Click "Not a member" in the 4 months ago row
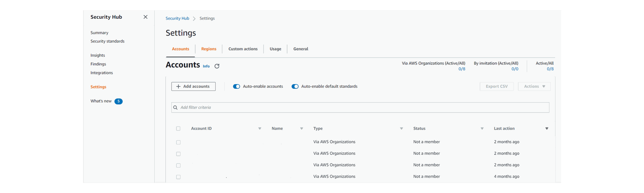The image size is (644, 193). coord(426,177)
